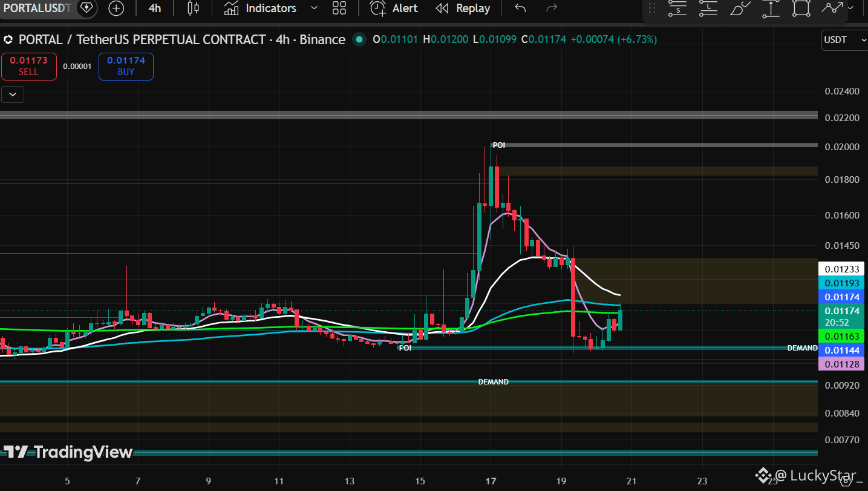Select the Rectangle drawing tool

[801, 8]
